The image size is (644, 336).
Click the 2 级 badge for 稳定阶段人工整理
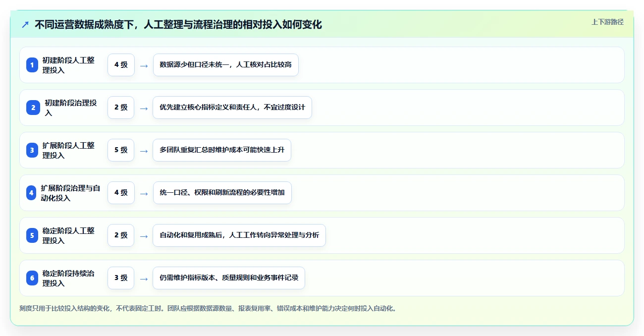(121, 235)
